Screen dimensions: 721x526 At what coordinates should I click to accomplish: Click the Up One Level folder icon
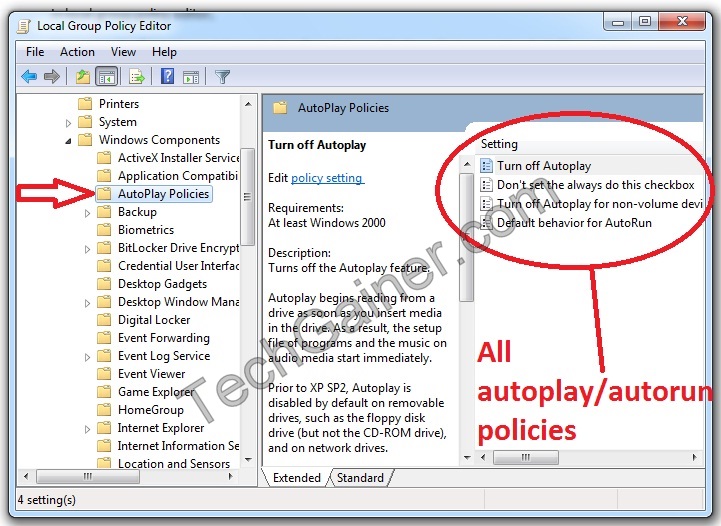(x=83, y=76)
